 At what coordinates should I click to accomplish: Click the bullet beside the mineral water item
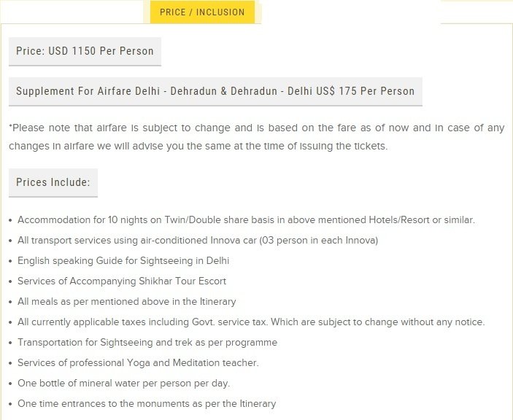11,384
